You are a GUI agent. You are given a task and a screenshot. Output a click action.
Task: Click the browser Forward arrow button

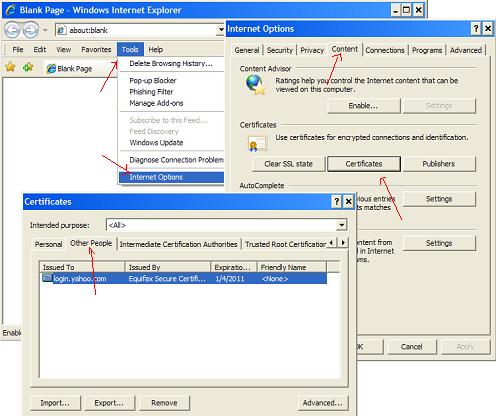[x=31, y=30]
